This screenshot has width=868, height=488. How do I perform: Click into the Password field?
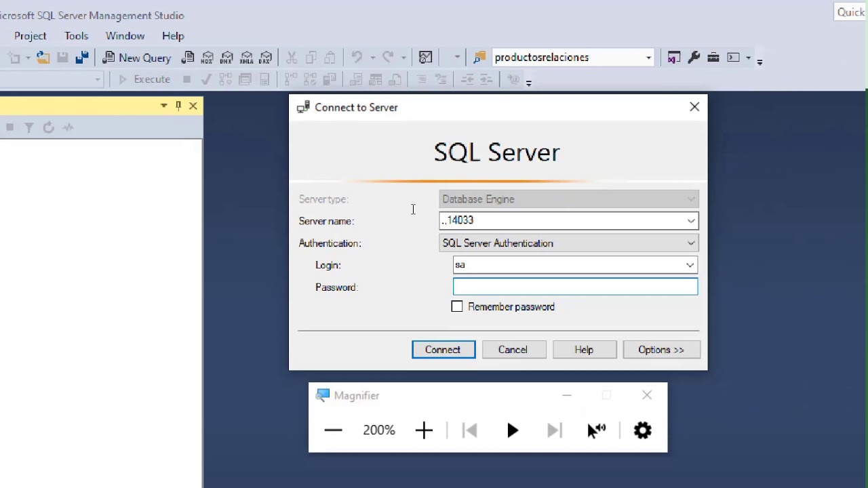(x=575, y=287)
